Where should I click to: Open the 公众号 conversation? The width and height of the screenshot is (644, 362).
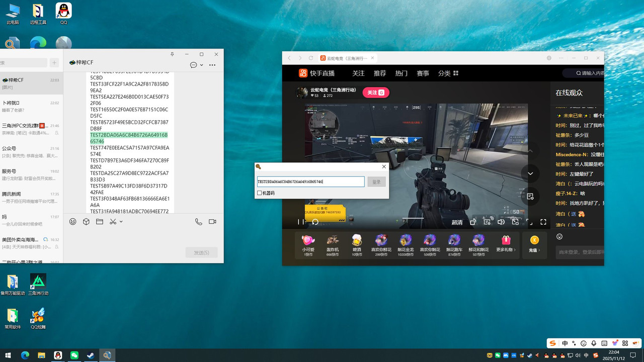click(31, 152)
